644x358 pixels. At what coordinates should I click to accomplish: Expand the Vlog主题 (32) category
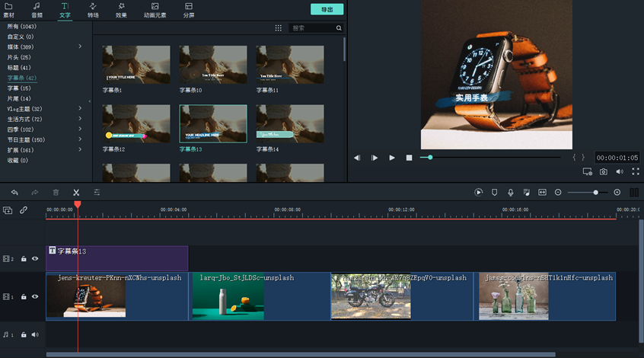coord(80,109)
